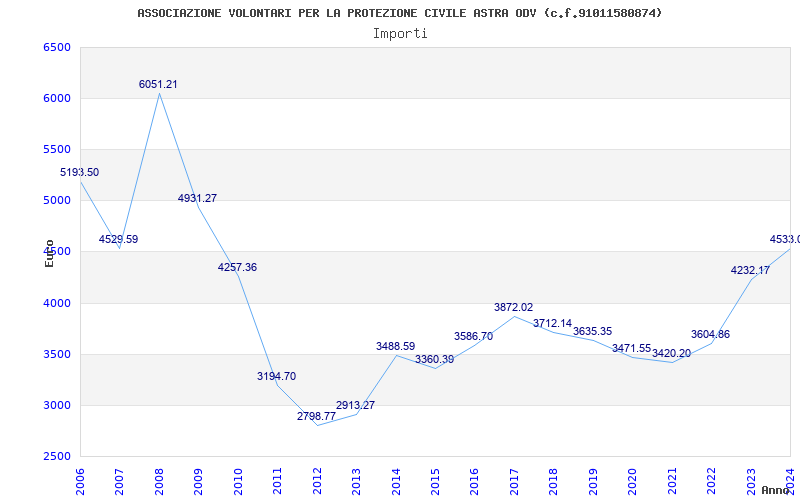Click the data label 3420.20
Image resolution: width=800 pixels, height=500 pixels.
pos(671,354)
